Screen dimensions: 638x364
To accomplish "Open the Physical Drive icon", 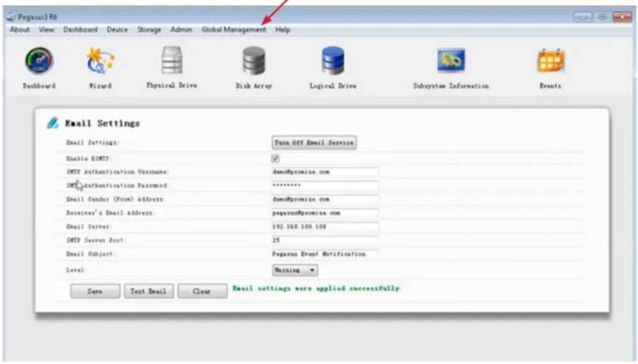I will click(172, 60).
